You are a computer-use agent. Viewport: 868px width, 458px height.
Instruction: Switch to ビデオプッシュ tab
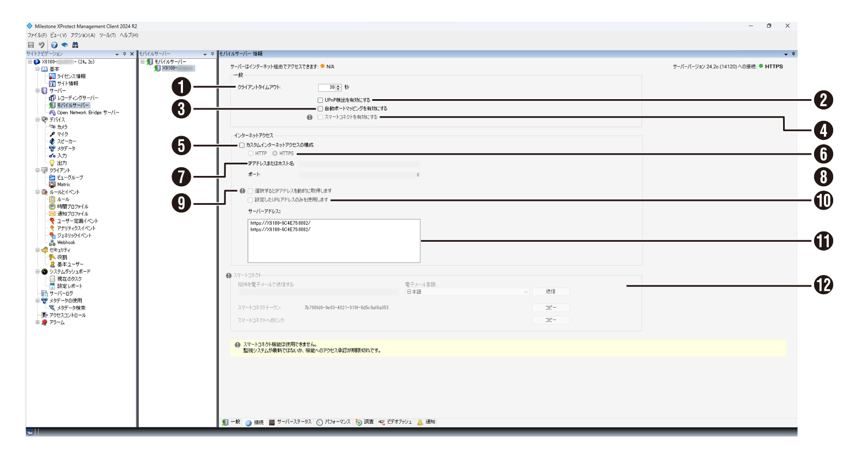click(395, 422)
